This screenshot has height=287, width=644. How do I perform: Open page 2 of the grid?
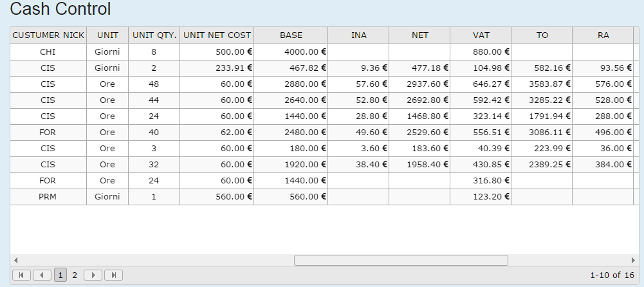(75, 275)
